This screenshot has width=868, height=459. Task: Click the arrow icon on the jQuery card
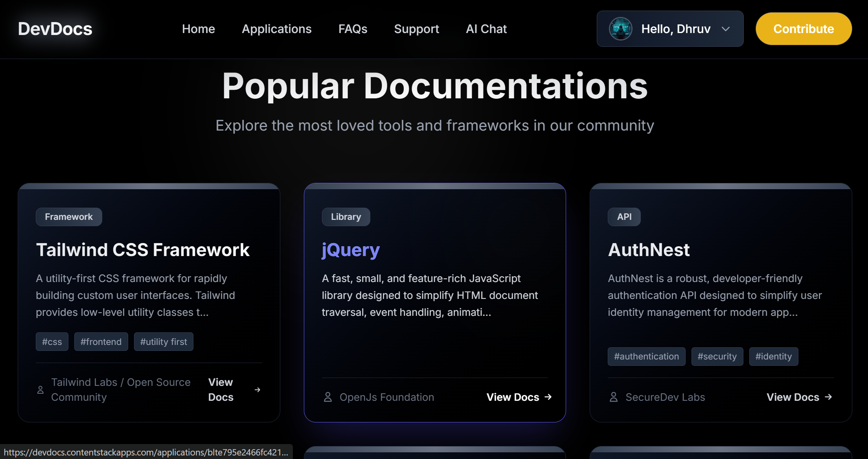click(x=548, y=397)
